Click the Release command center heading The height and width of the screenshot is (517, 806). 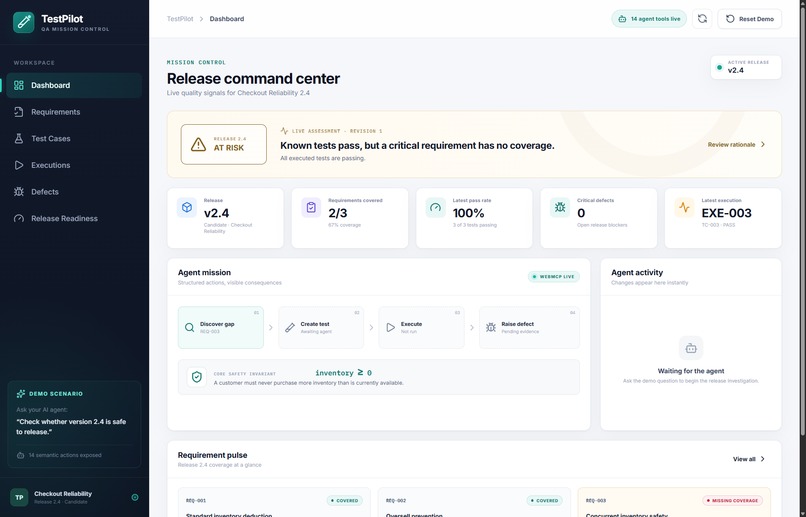click(x=253, y=79)
